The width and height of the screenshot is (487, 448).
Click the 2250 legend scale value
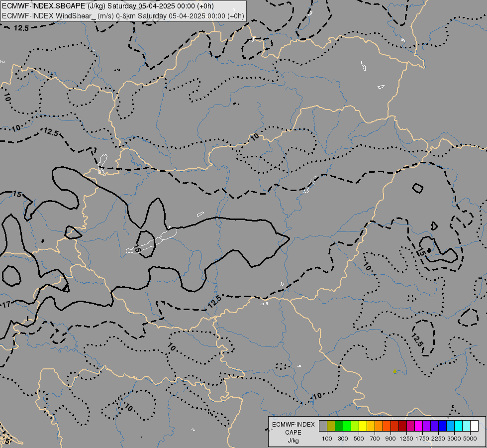439,439
